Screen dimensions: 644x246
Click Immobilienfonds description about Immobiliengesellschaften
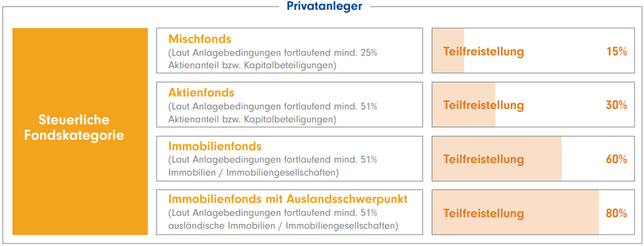pos(273,167)
